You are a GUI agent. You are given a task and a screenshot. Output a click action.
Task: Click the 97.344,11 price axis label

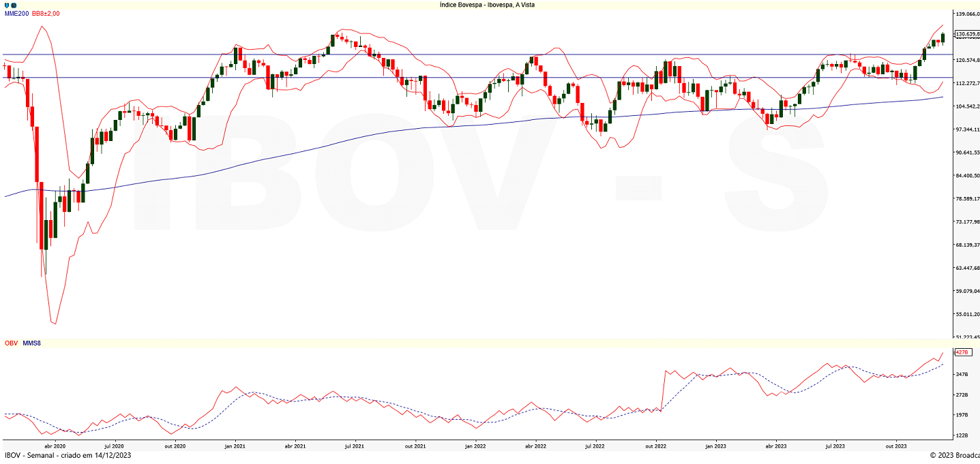(x=968, y=129)
